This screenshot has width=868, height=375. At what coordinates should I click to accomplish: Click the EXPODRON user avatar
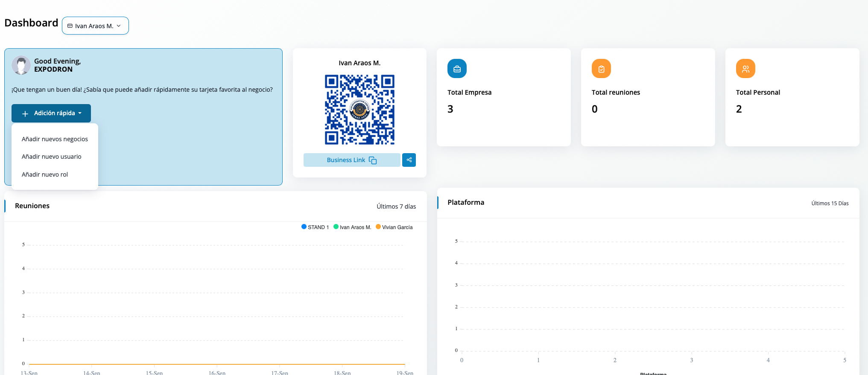tap(21, 65)
